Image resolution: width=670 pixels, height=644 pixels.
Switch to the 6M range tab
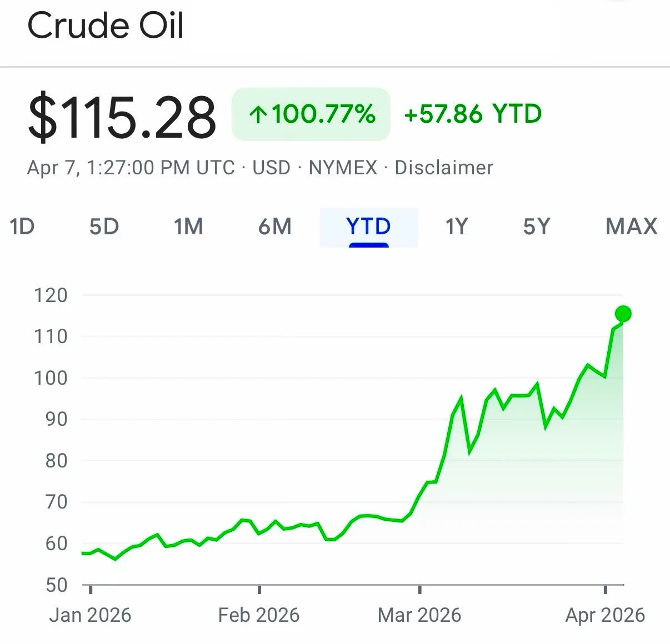[x=275, y=227]
